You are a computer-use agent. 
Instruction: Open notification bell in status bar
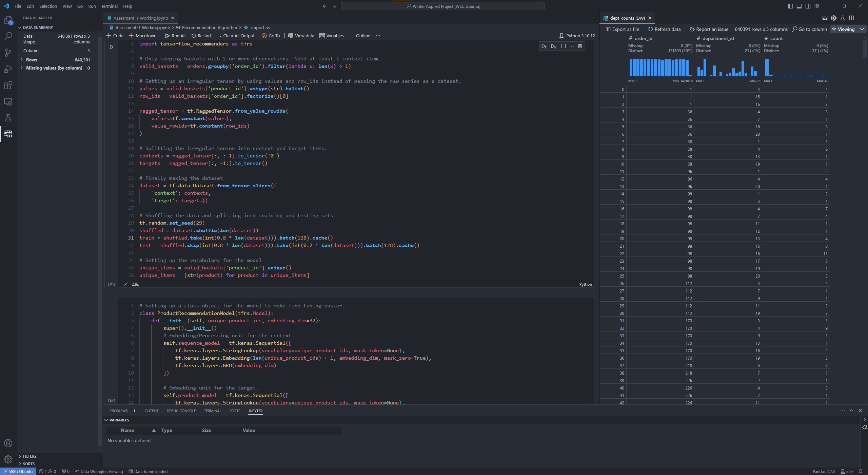click(x=861, y=471)
